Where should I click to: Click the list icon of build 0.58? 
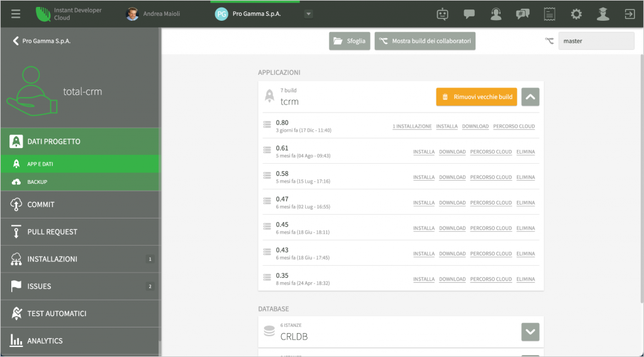pos(267,175)
